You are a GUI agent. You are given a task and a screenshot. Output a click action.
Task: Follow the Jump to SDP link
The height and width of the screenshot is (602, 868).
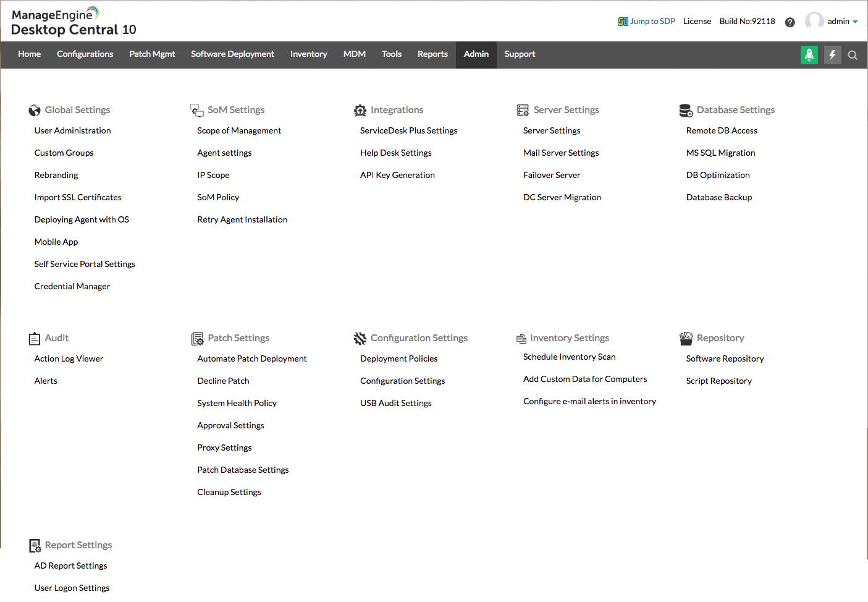(652, 22)
